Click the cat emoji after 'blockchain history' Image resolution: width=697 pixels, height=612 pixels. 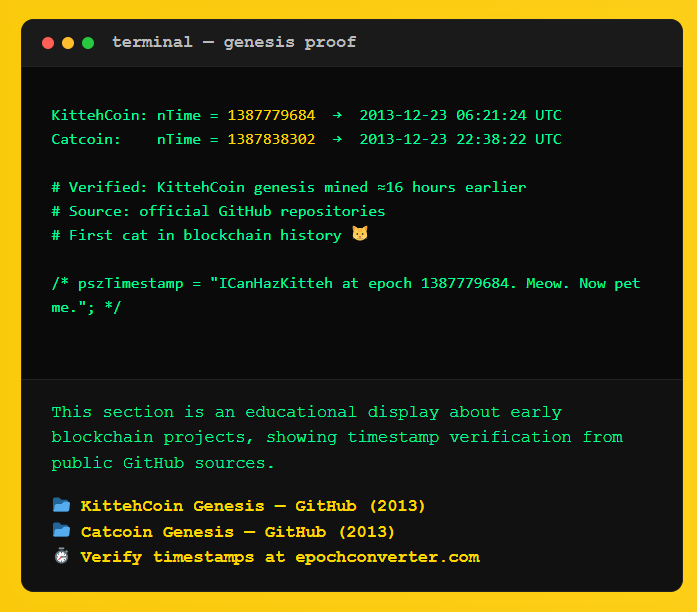point(360,233)
